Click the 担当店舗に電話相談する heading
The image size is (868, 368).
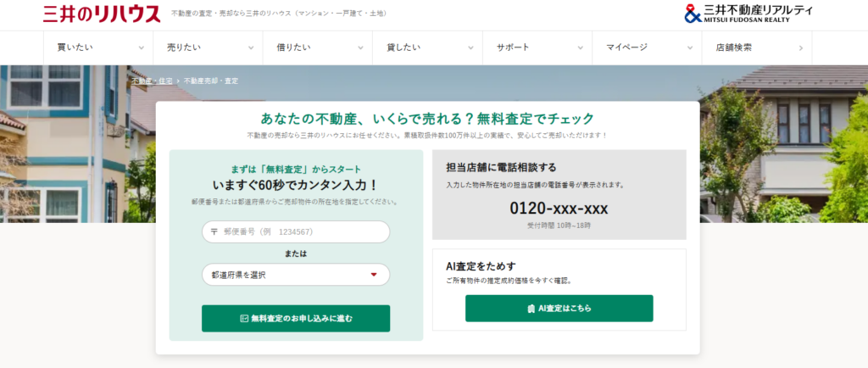(x=501, y=167)
